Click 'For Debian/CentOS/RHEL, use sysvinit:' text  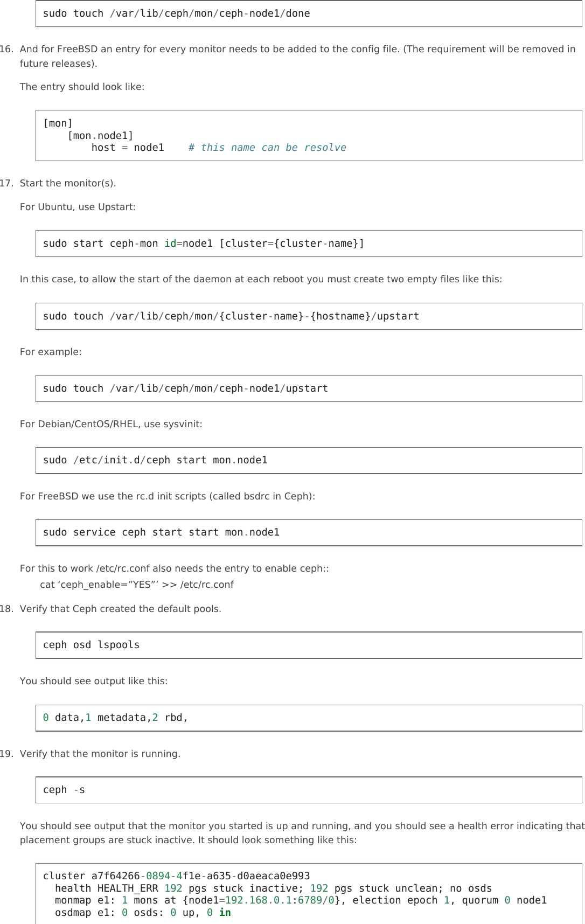pos(111,424)
